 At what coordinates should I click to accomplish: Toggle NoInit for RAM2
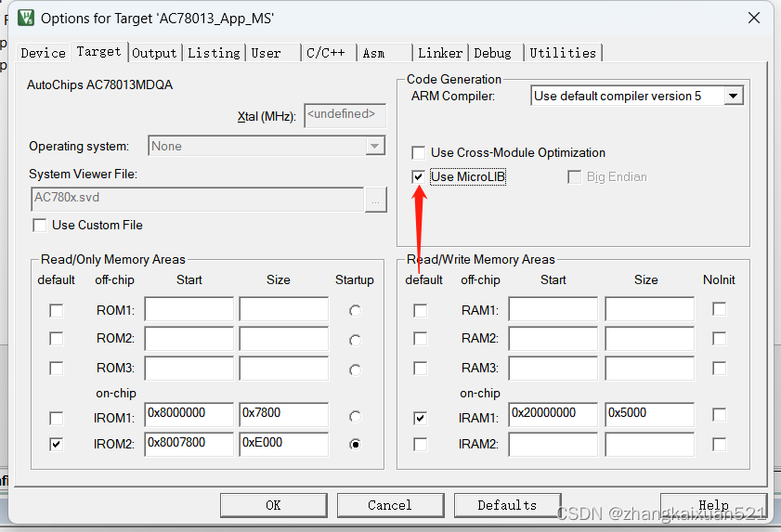719,339
